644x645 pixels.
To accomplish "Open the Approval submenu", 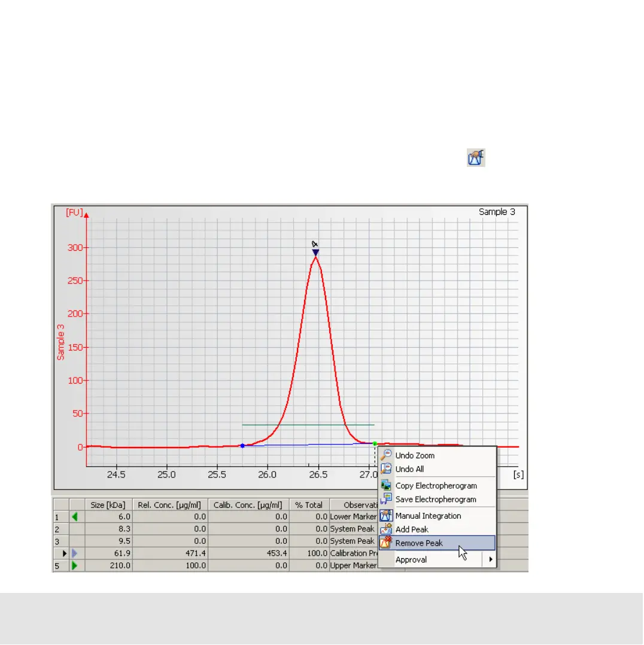I will (x=438, y=559).
